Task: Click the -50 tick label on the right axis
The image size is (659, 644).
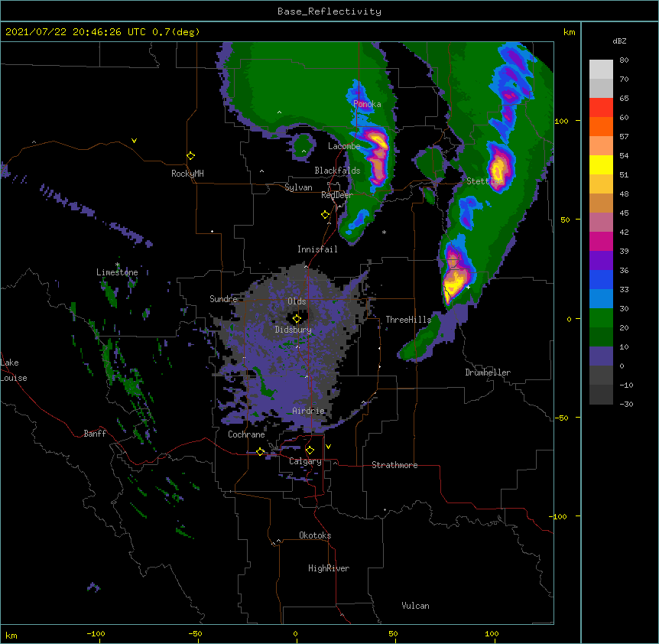Action: click(561, 418)
